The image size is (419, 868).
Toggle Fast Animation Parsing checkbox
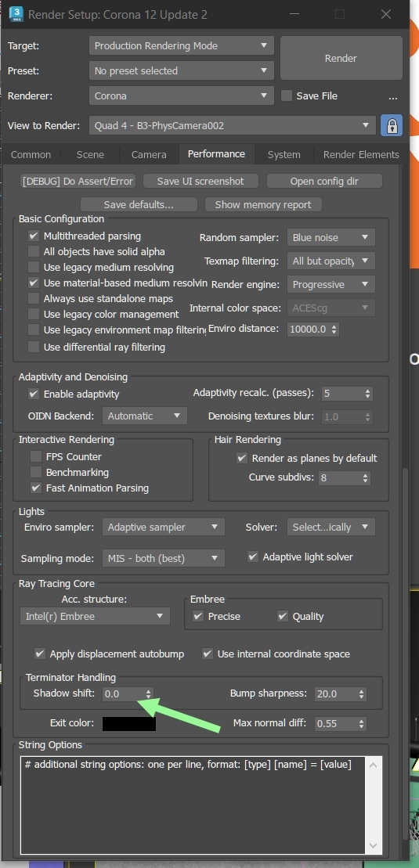(36, 488)
